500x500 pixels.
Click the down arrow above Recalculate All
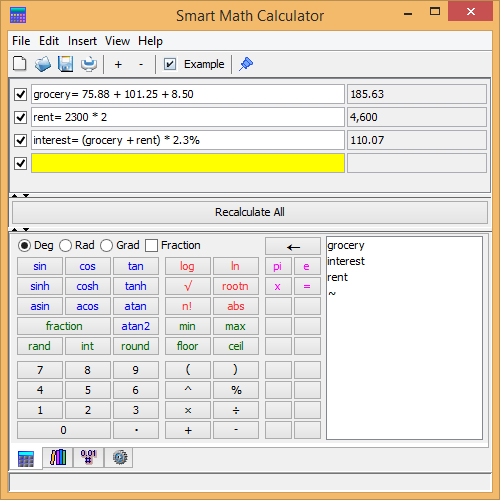point(26,196)
